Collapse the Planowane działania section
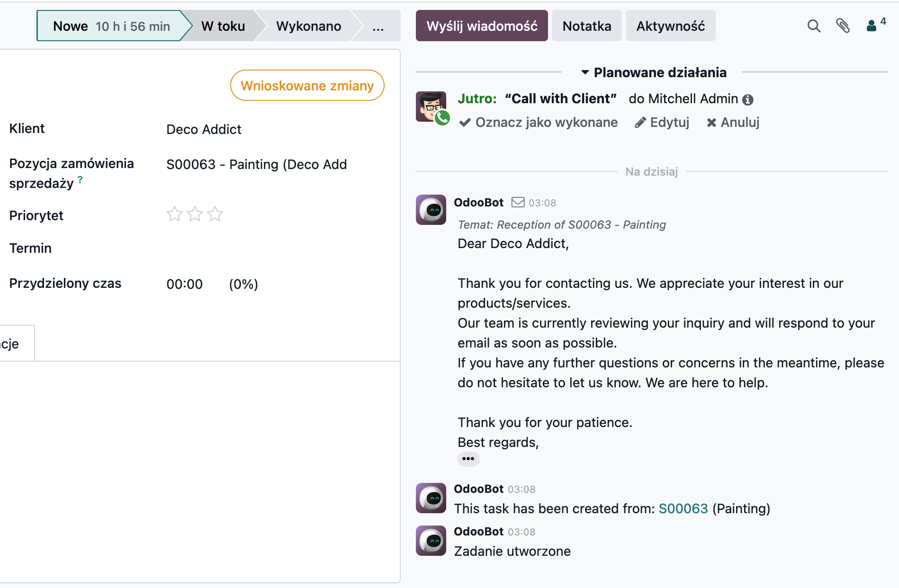Screen dimensions: 899x588 586,72
